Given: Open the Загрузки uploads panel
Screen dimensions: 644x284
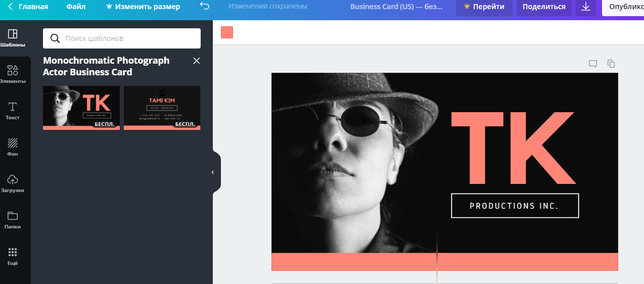Looking at the screenshot, I should tap(13, 183).
